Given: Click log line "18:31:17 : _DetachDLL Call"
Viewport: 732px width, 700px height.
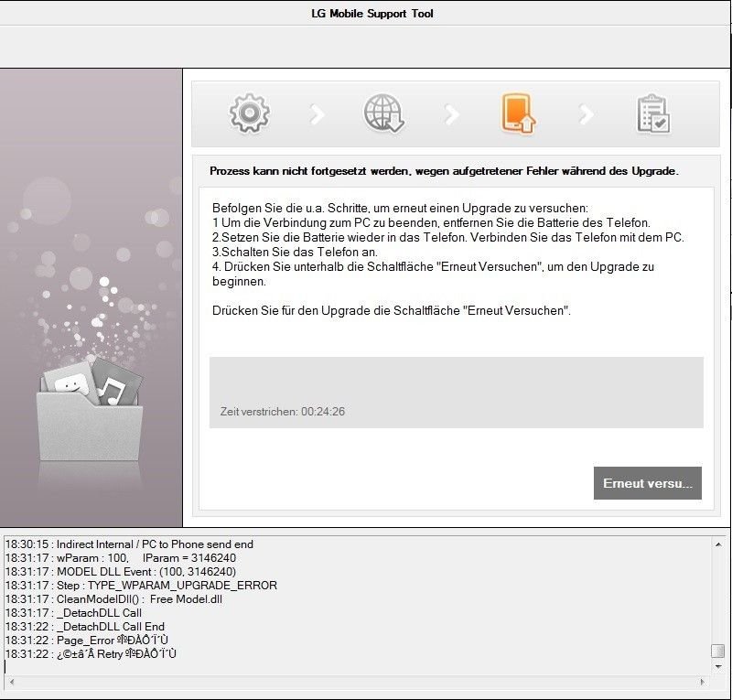Looking at the screenshot, I should [x=73, y=613].
